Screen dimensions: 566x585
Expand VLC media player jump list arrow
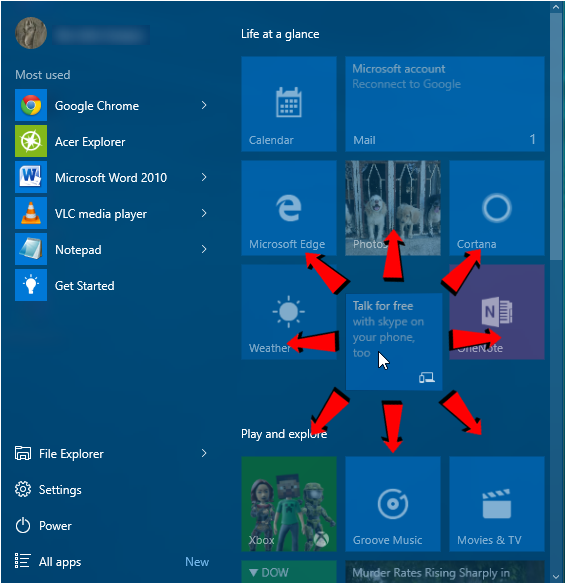pyautogui.click(x=204, y=213)
